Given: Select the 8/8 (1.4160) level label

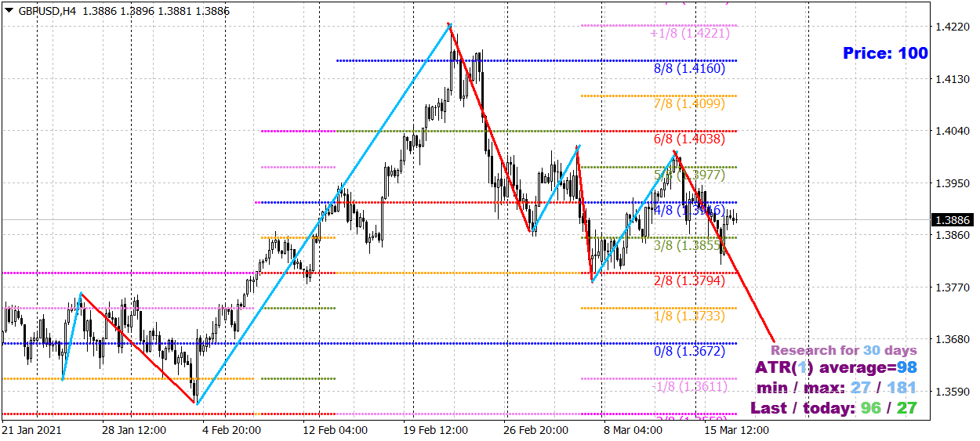Looking at the screenshot, I should [689, 68].
